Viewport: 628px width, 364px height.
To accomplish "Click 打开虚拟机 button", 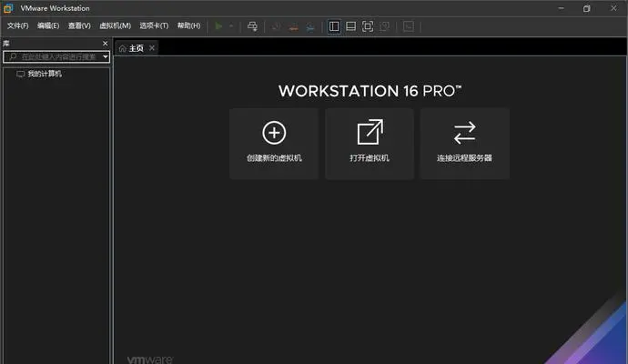I will point(370,144).
